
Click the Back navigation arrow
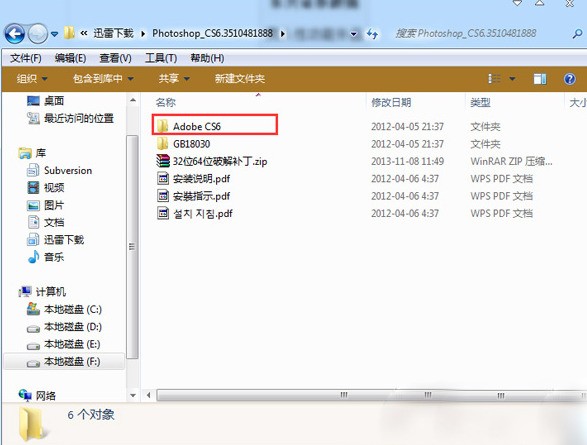(15, 34)
